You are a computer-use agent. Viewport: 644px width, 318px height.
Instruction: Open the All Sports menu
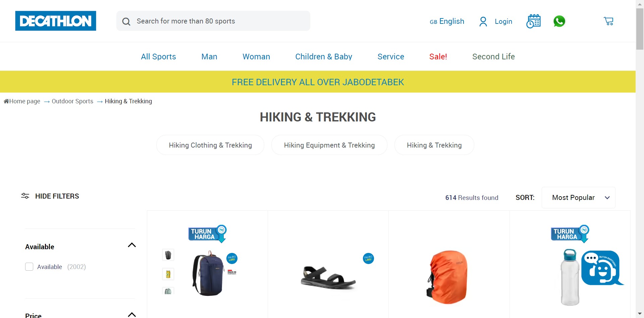tap(158, 57)
